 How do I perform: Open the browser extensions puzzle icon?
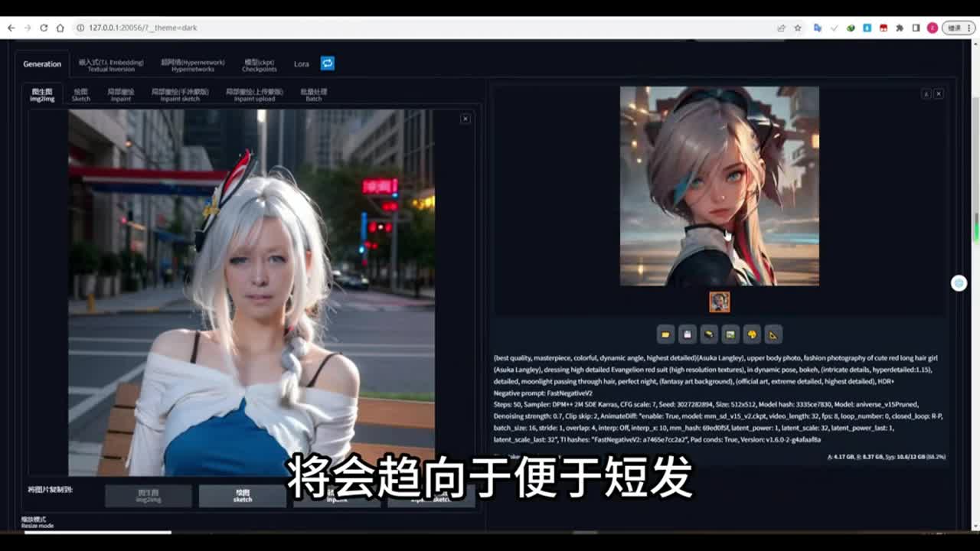[x=900, y=28]
